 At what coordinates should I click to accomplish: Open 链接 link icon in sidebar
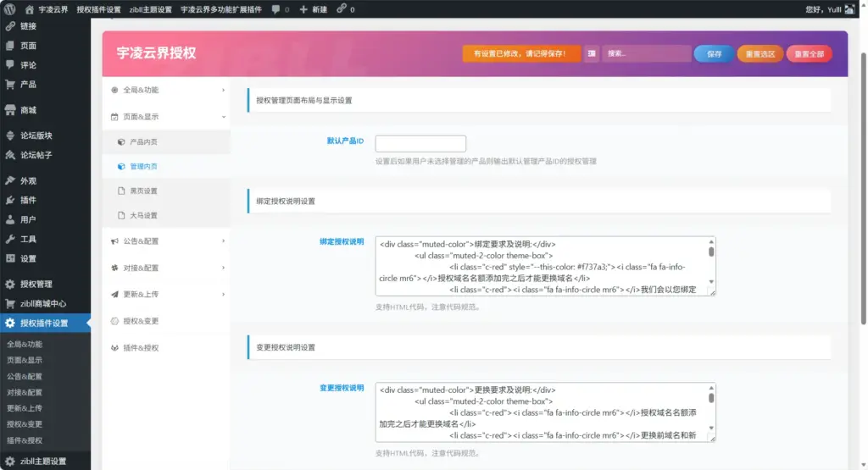[10, 26]
